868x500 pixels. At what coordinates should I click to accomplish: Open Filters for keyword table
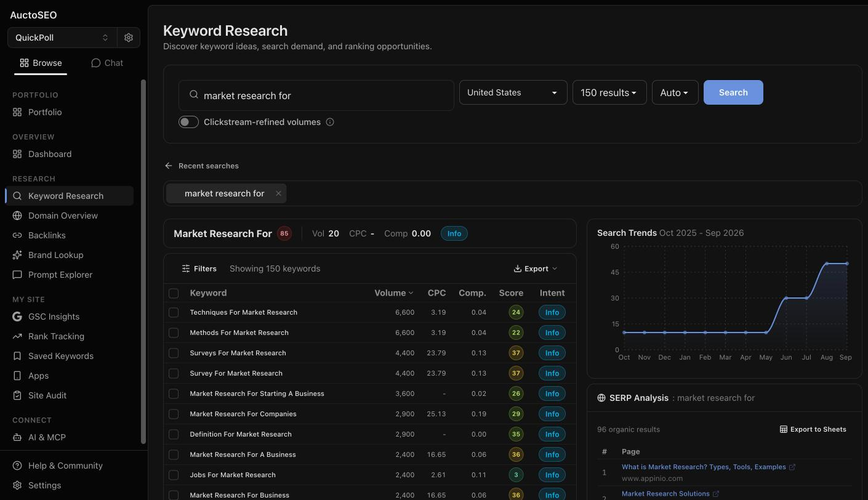pyautogui.click(x=199, y=268)
